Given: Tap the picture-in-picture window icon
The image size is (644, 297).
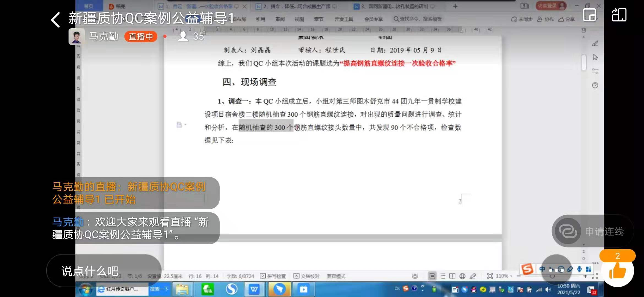Looking at the screenshot, I should point(589,15).
